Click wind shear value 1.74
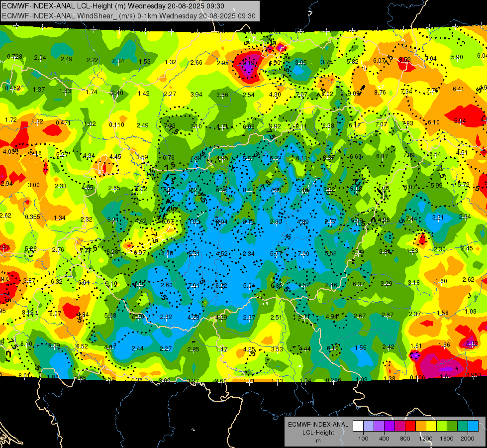 tap(92, 92)
